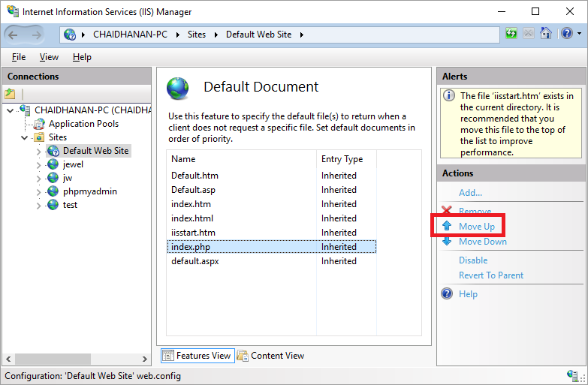
Task: Select the phpmyadmin site in tree
Action: click(90, 191)
